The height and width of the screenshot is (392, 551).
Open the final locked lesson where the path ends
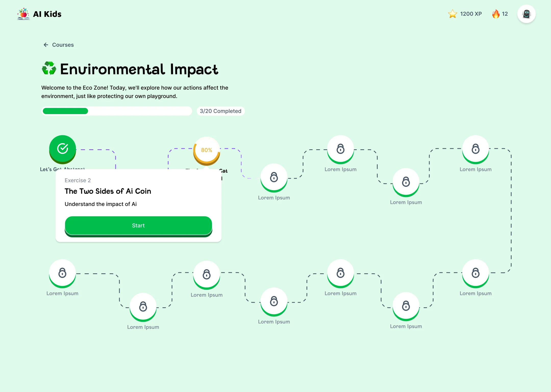tap(62, 273)
